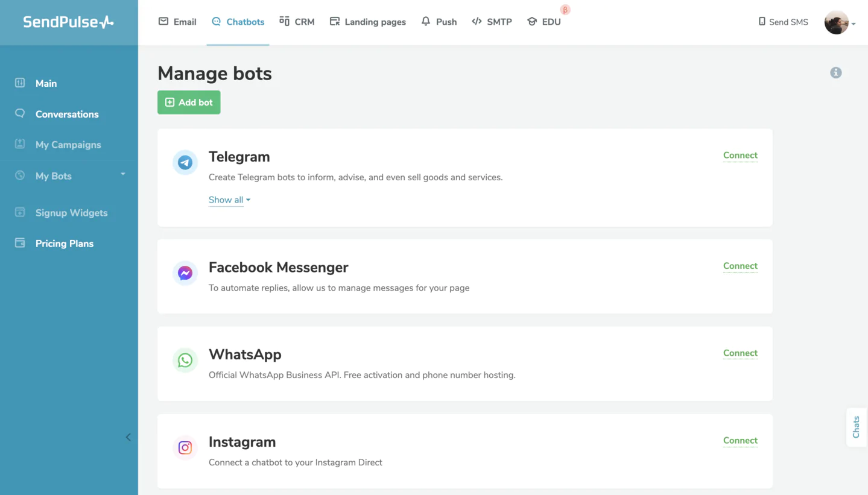
Task: Click the Facebook Messenger logo
Action: tap(185, 273)
